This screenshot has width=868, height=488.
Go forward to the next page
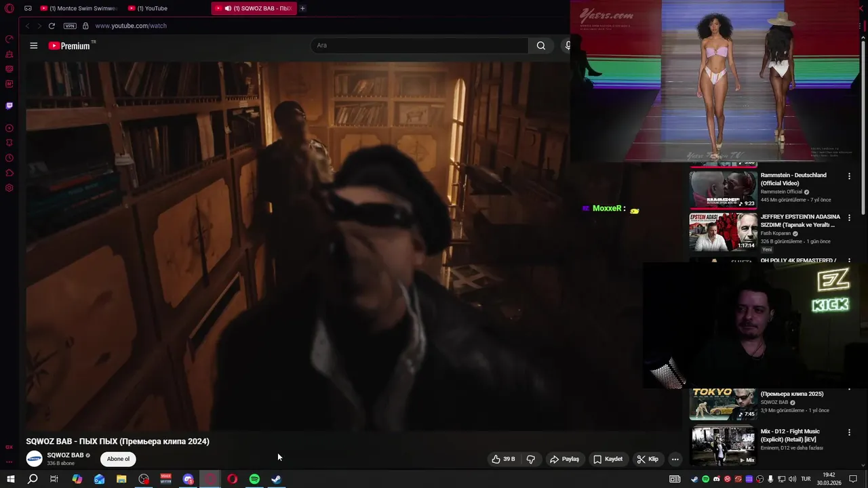pyautogui.click(x=39, y=26)
